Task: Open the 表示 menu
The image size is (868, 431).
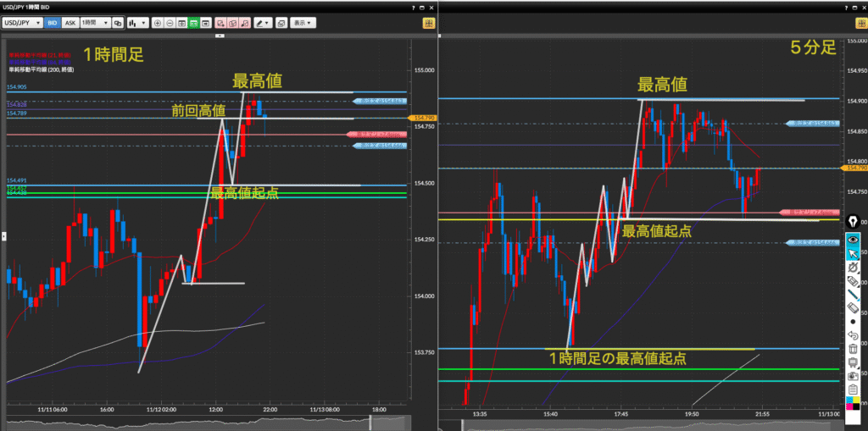Action: click(x=302, y=23)
